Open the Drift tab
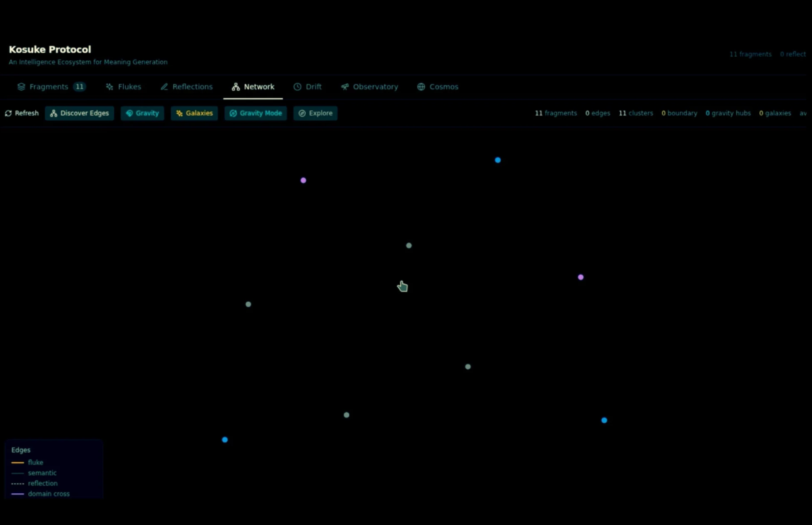This screenshot has width=812, height=525. [308, 87]
